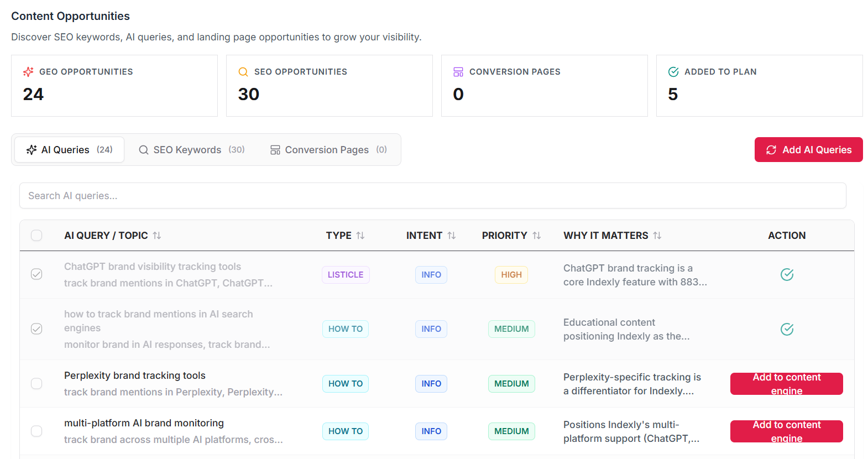
Task: Open the Conversion Pages tab
Action: point(328,150)
